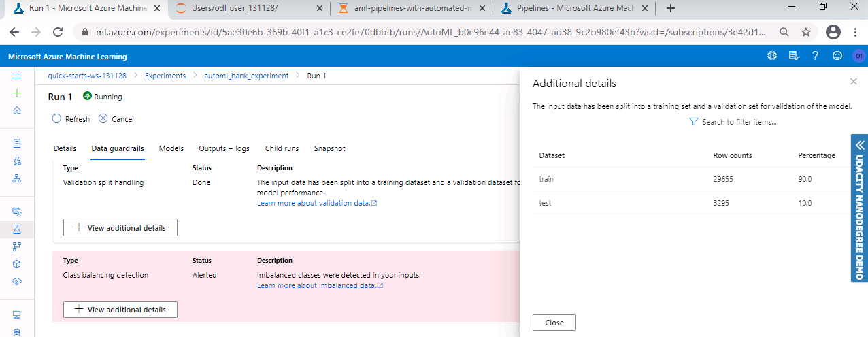Click the browser forward arrow
The width and height of the screenshot is (868, 337).
(36, 32)
